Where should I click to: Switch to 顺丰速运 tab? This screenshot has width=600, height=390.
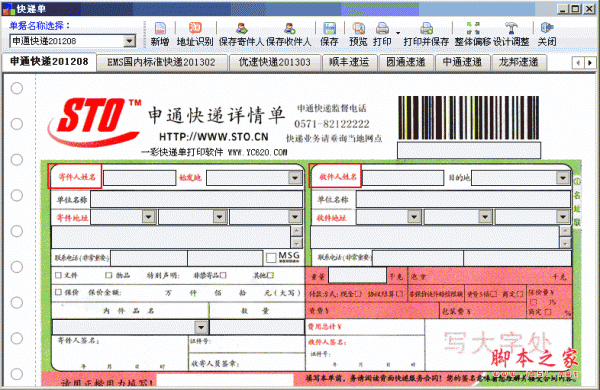pos(349,62)
